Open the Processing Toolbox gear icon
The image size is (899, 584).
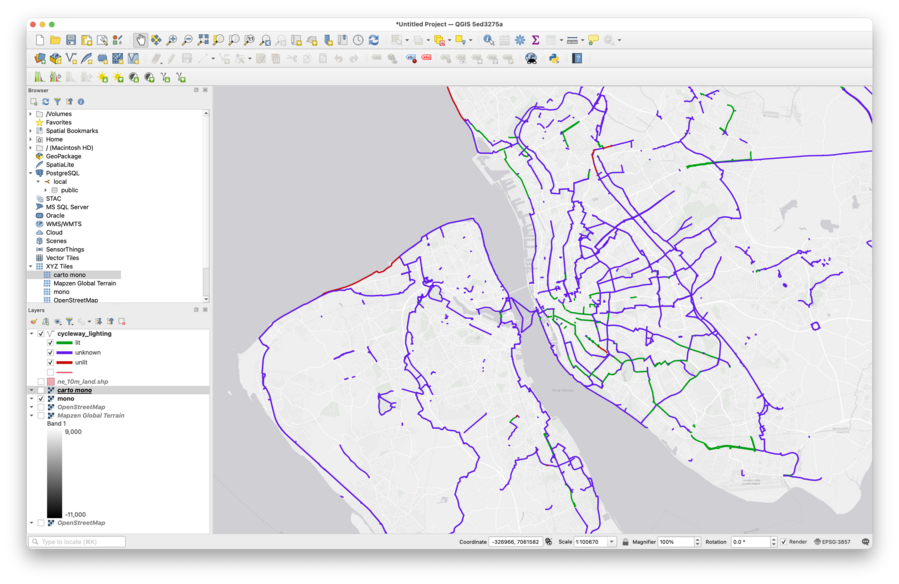coord(520,40)
